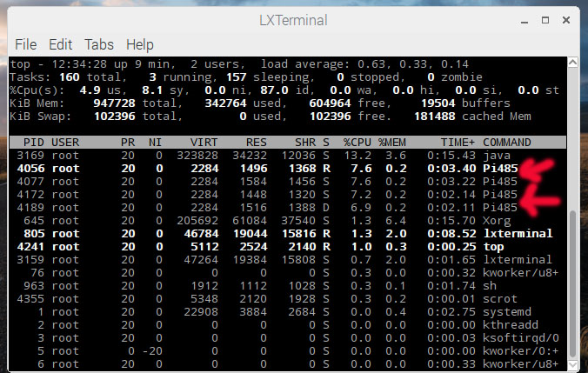Click the %MEM column header
588x373 pixels.
pos(392,143)
